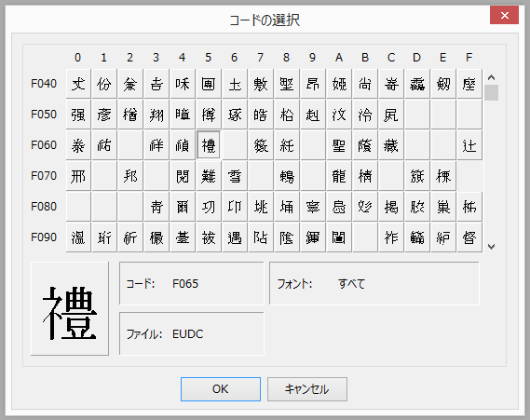The image size is (530, 420).
Task: Choose the character cell at F06F
Action: pos(469,145)
